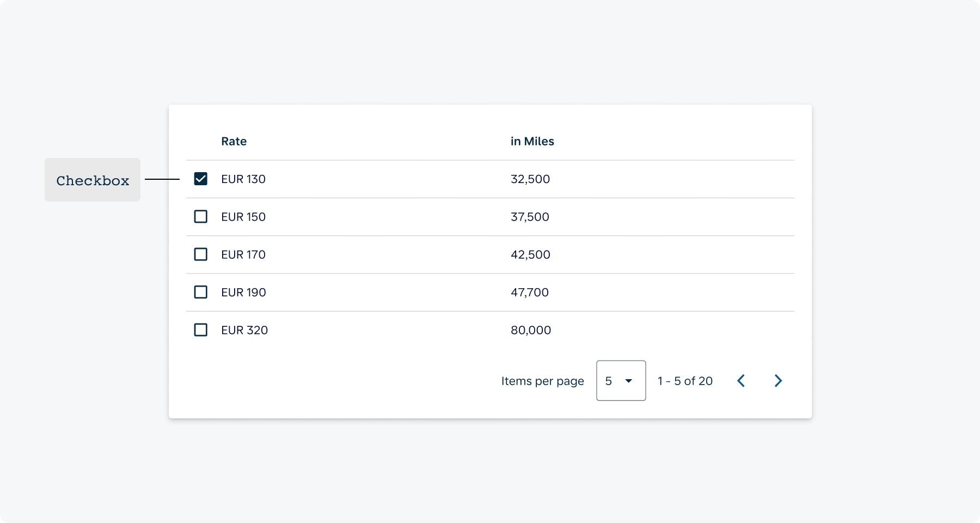Click the previous page chevron arrow

(741, 381)
